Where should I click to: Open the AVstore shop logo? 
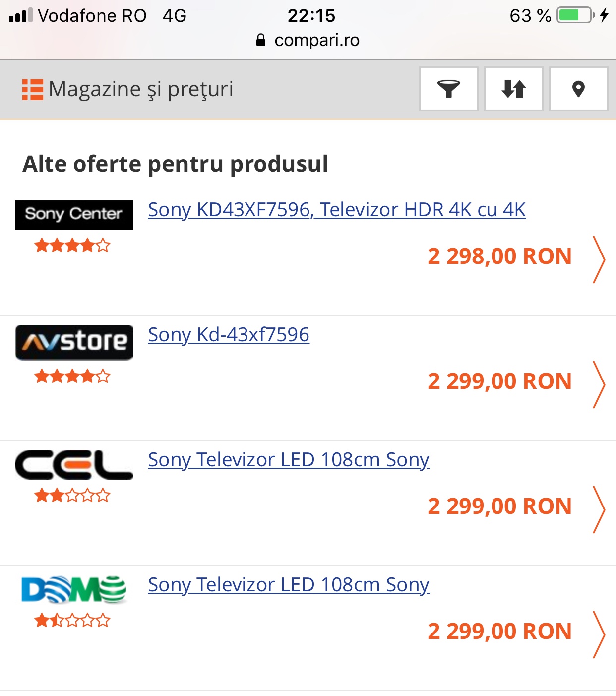click(x=74, y=342)
